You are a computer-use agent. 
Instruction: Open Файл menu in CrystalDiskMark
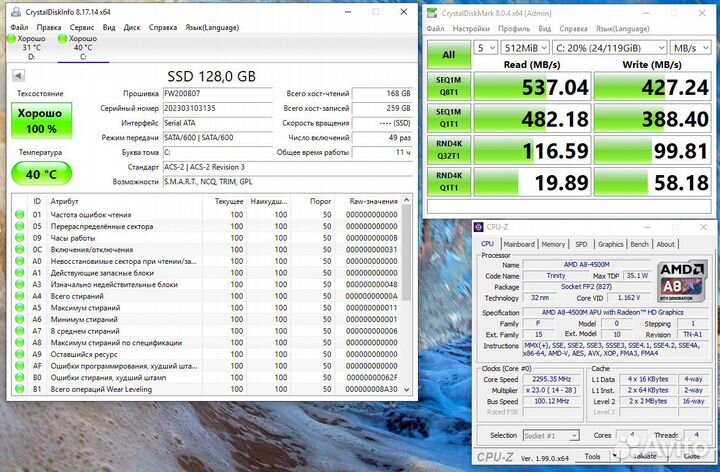tap(435, 28)
